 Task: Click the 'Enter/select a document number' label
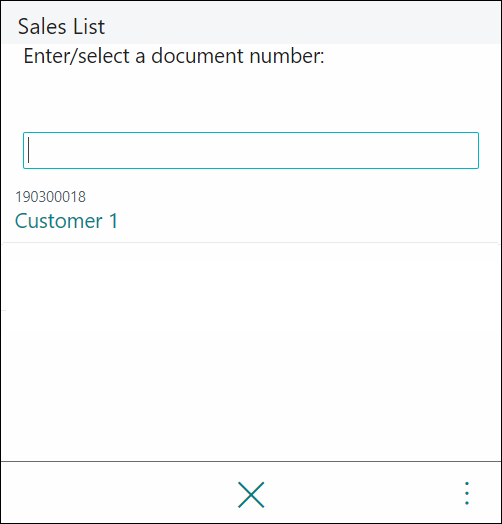[174, 56]
